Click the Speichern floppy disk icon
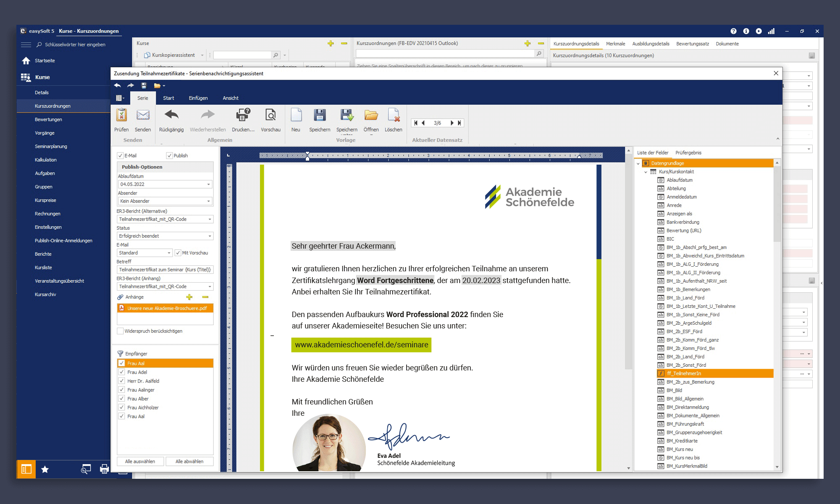The image size is (840, 504). 320,115
